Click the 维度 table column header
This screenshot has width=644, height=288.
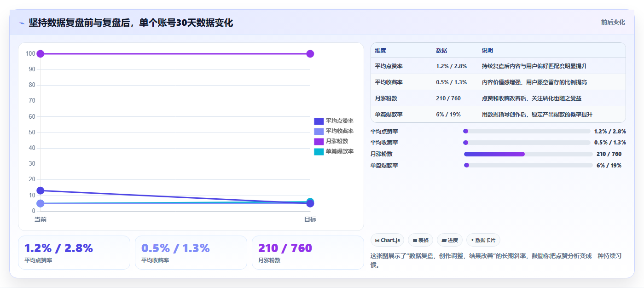380,50
